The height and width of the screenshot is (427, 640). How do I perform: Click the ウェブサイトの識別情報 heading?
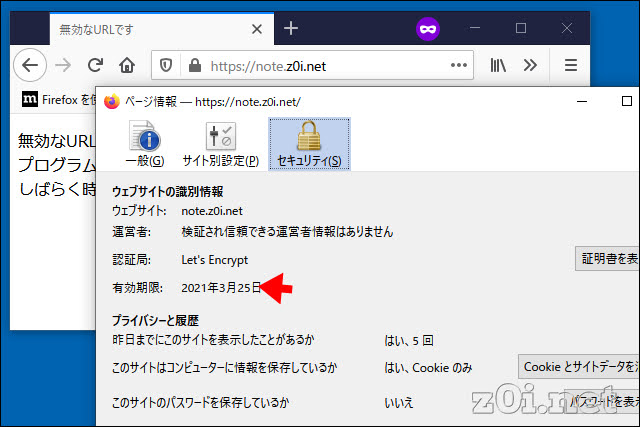[x=167, y=191]
